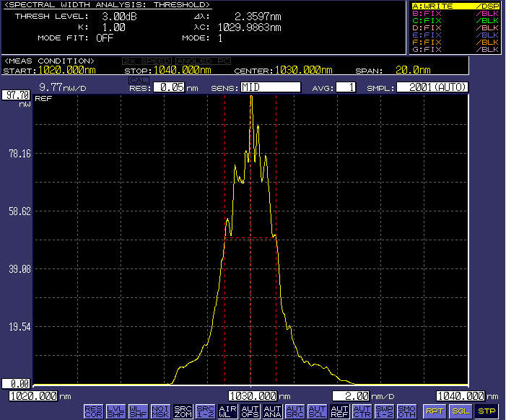Click the RES COR icon

click(93, 411)
